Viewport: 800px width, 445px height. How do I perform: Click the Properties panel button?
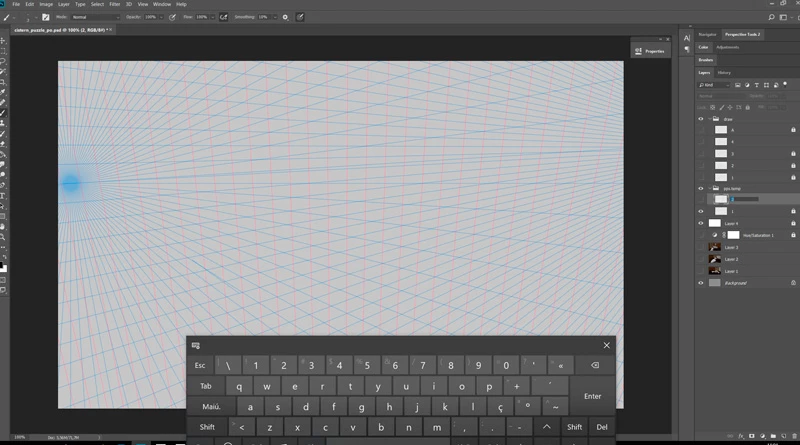pos(650,51)
